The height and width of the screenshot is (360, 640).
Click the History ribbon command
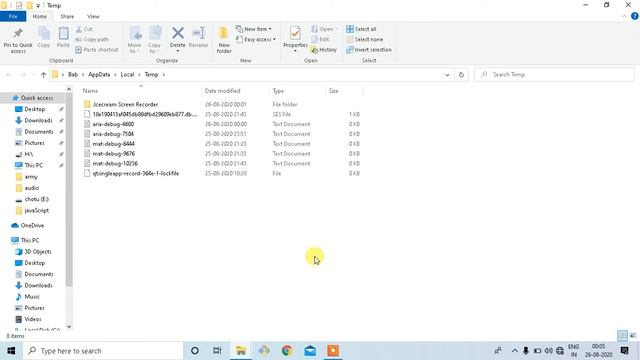pyautogui.click(x=324, y=49)
